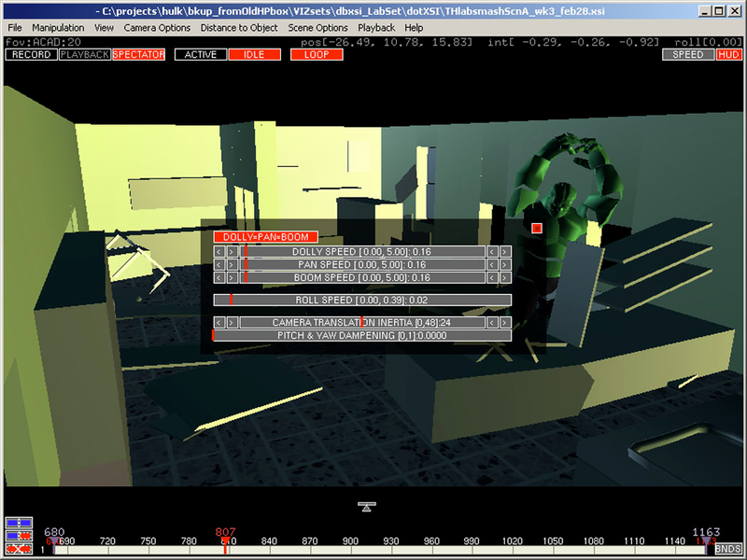Open the File menu
Screen dimensions: 747x560
click(15, 28)
